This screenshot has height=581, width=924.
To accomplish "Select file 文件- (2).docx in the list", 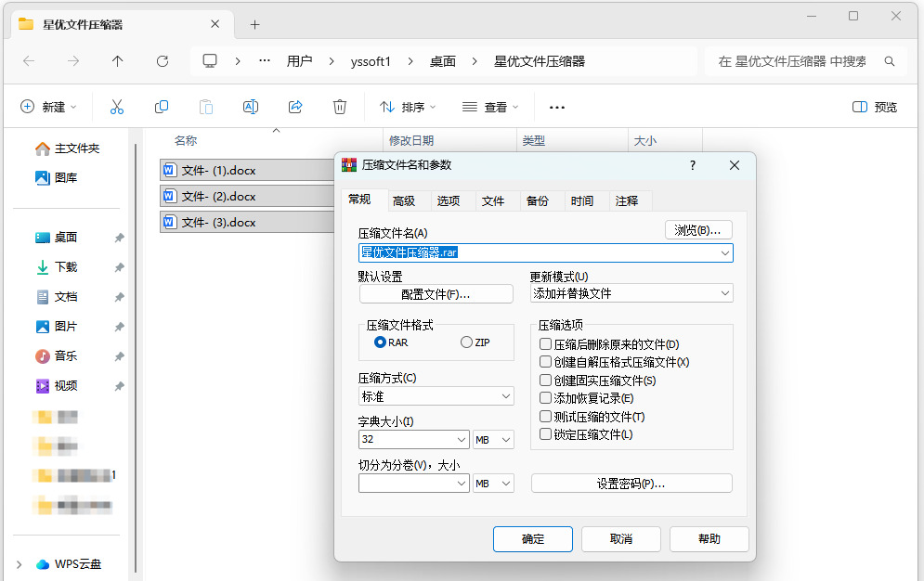I will pyautogui.click(x=248, y=197).
